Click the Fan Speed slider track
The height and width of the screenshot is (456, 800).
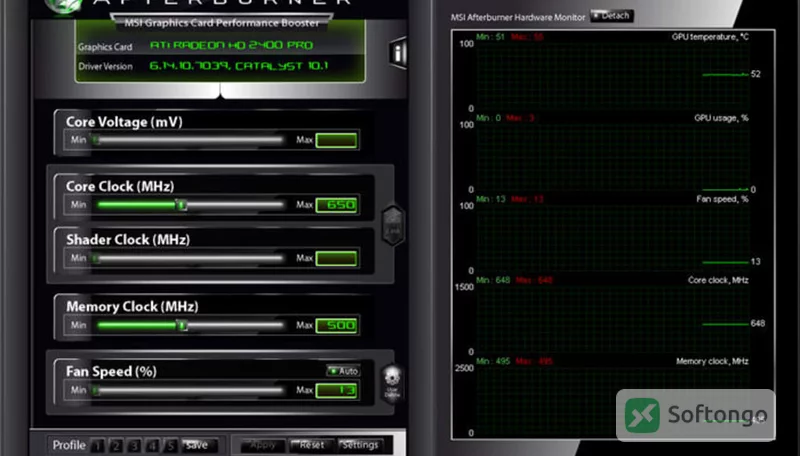(188, 391)
